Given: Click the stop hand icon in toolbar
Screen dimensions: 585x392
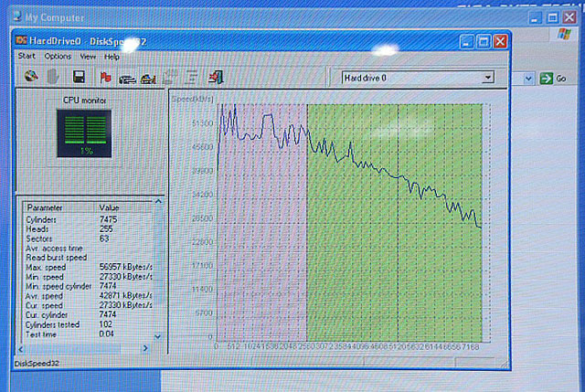Looking at the screenshot, I should coord(54,78).
